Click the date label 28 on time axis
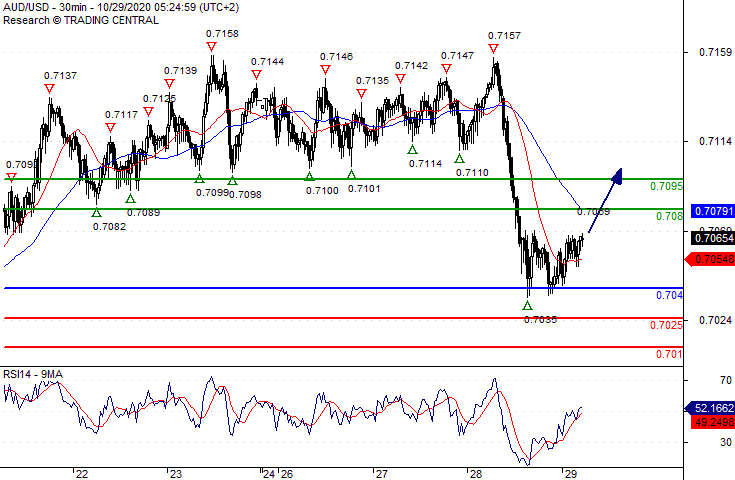This screenshot has height=480, width=735. pos(476,474)
